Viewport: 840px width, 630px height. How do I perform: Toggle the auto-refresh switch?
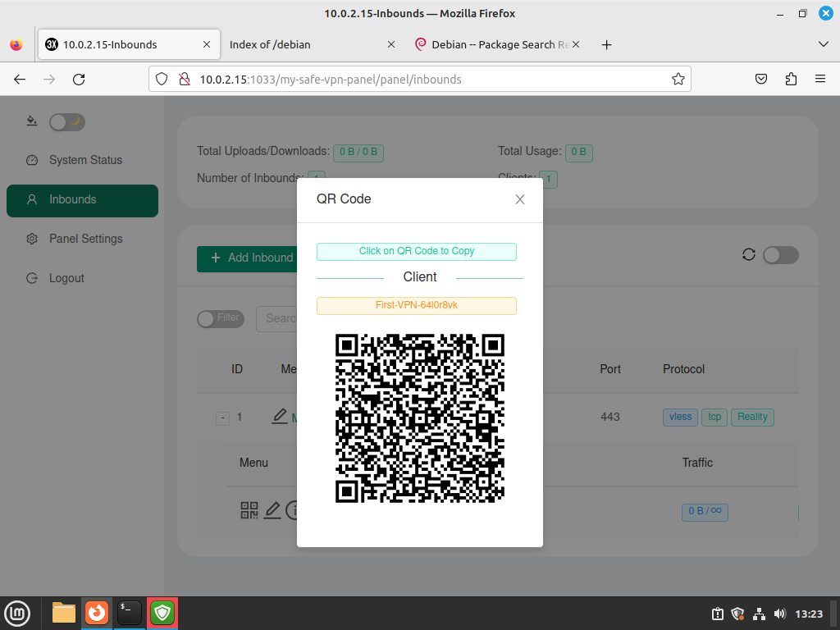[x=781, y=255]
